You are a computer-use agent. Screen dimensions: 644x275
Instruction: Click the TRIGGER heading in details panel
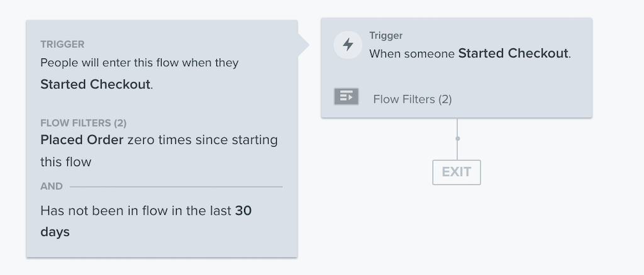pos(62,45)
